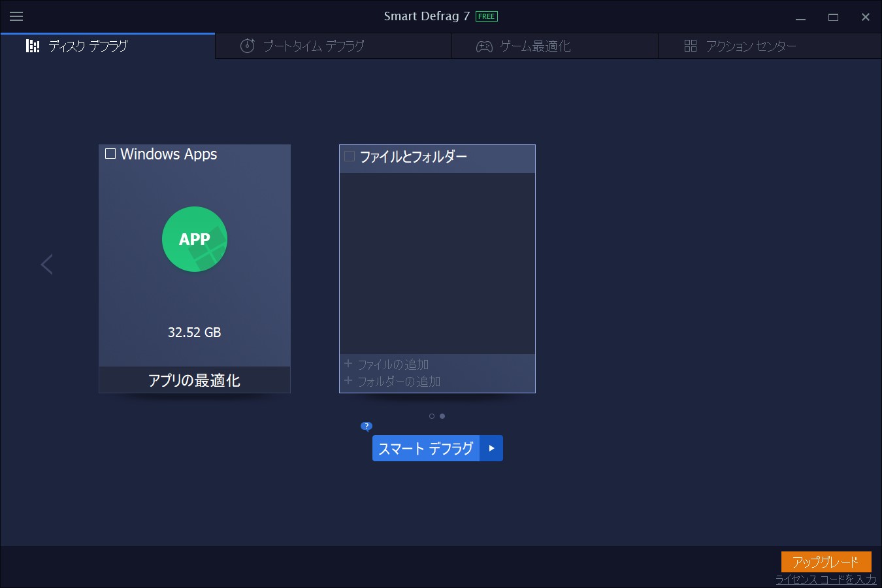
Task: Open the スマート デフラグ mode dropdown arrow
Action: pos(491,448)
